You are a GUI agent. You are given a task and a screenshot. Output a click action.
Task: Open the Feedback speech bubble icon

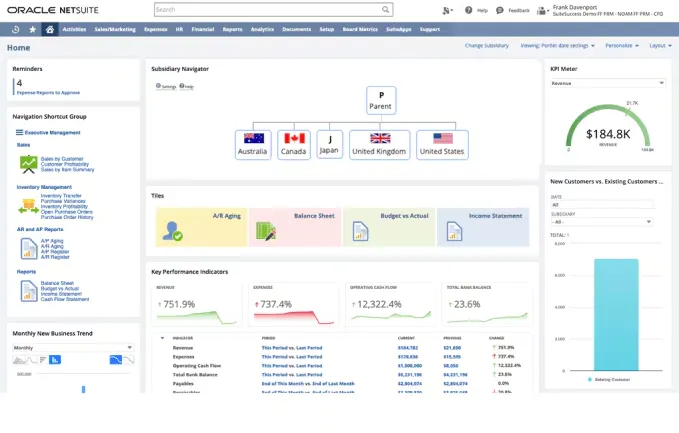(x=500, y=10)
